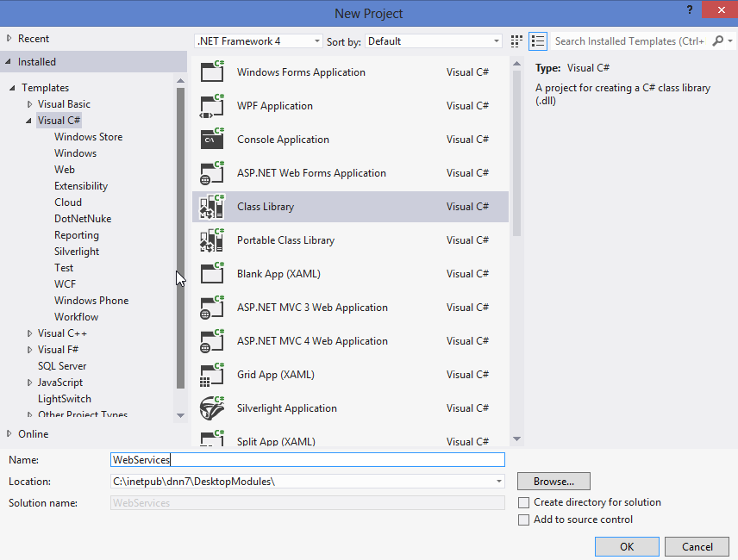Select the WCF template category

point(65,284)
